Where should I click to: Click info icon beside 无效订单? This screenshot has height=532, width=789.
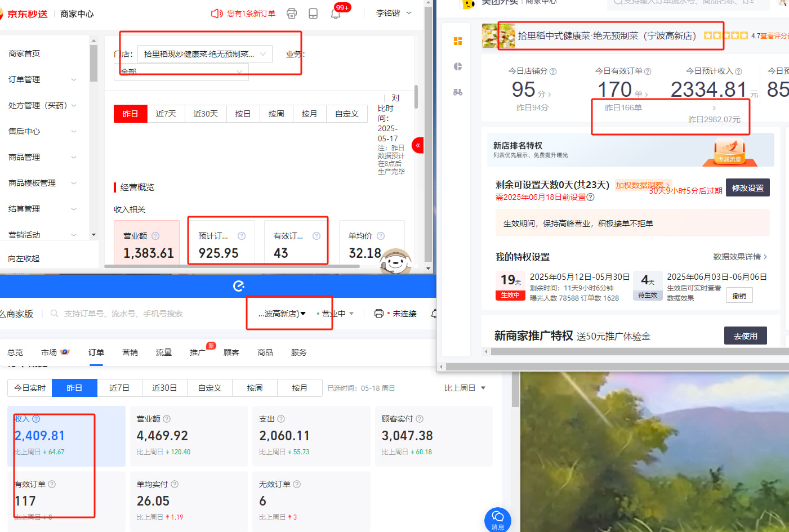tap(297, 484)
